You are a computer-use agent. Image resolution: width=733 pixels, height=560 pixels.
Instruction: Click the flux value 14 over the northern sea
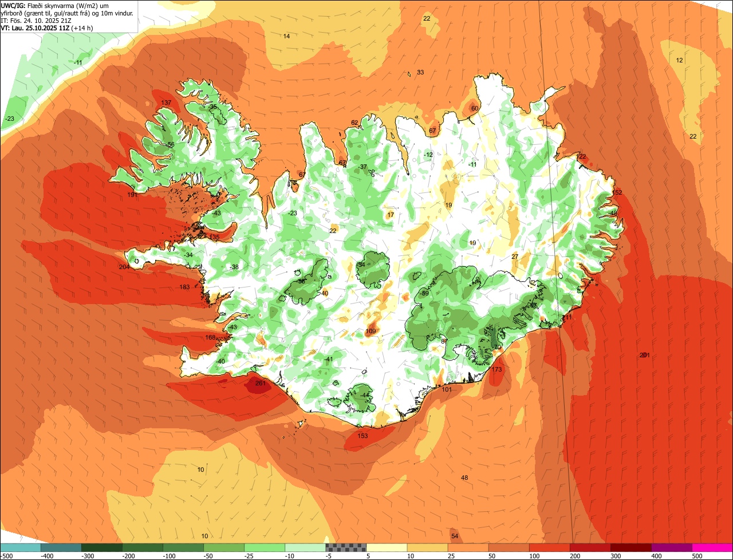pos(286,36)
